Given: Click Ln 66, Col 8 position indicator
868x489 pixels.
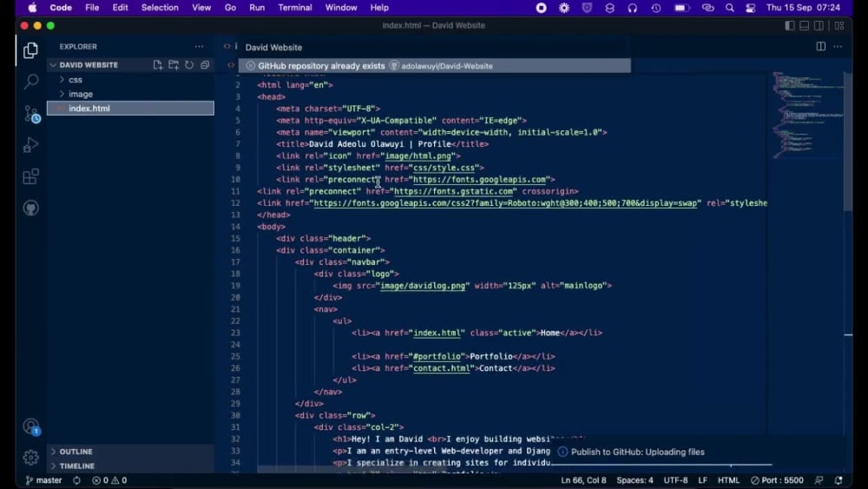Looking at the screenshot, I should 583,480.
